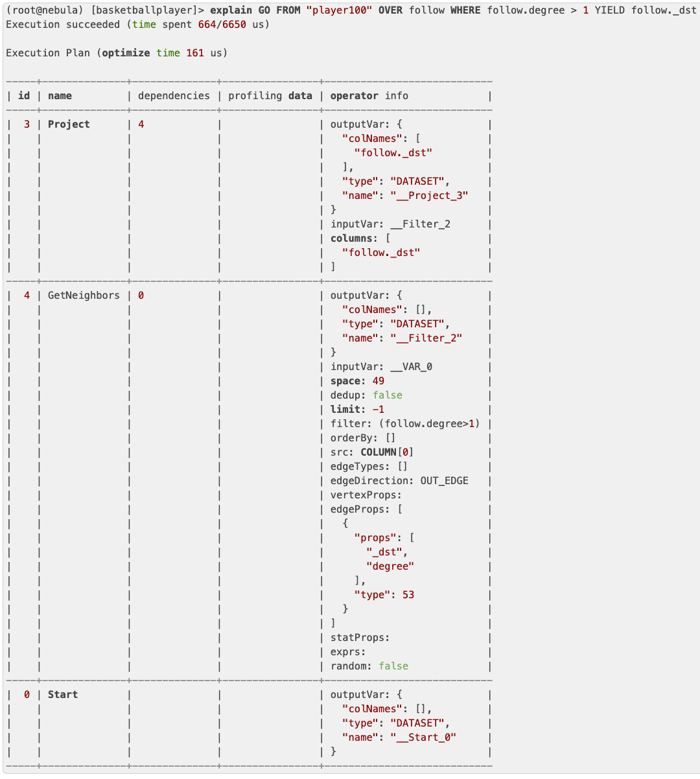Click the "explain" keyword in the command line
This screenshot has height=779, width=700.
tap(231, 10)
